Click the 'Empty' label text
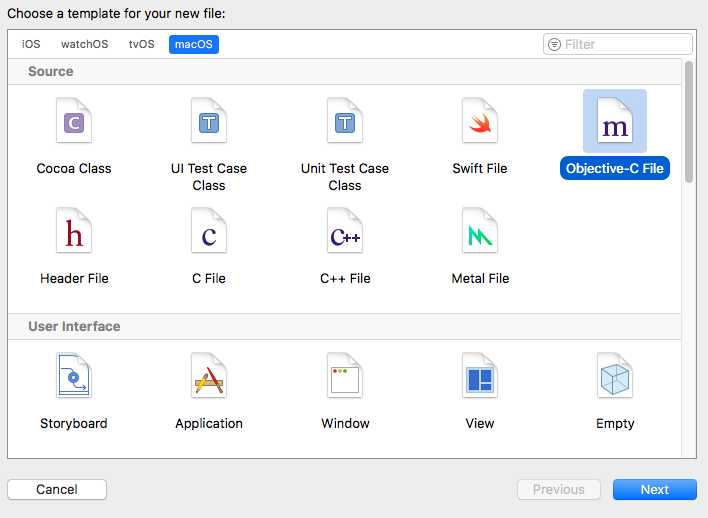Image resolution: width=708 pixels, height=518 pixels. pyautogui.click(x=615, y=424)
